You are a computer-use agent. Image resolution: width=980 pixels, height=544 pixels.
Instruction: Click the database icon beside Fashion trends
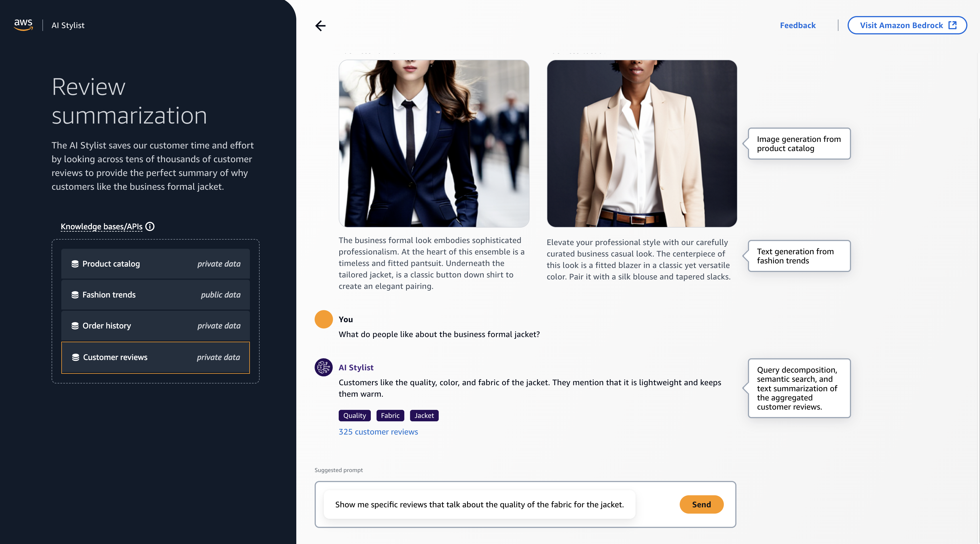(x=75, y=295)
